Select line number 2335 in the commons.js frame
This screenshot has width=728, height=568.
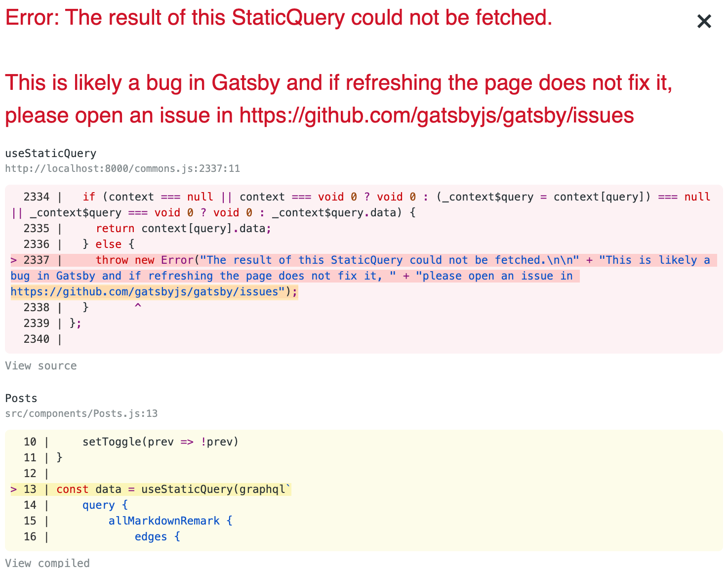(x=36, y=228)
